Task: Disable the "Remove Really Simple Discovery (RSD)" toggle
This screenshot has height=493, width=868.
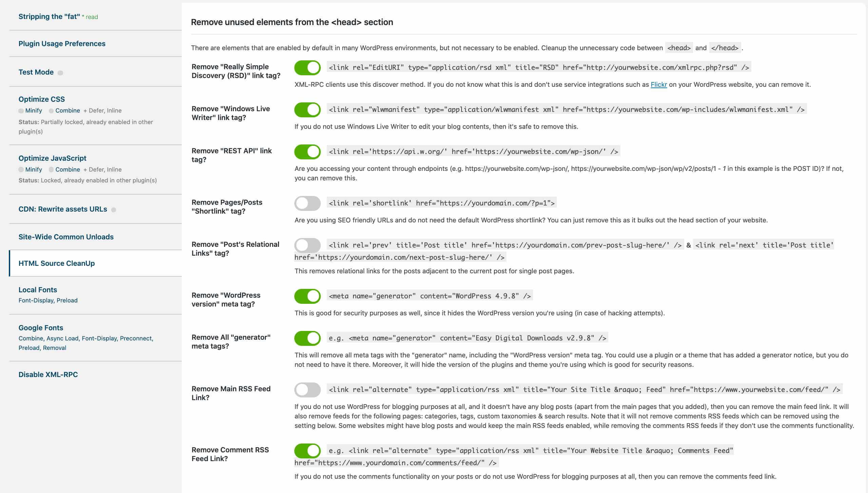Action: 307,67
